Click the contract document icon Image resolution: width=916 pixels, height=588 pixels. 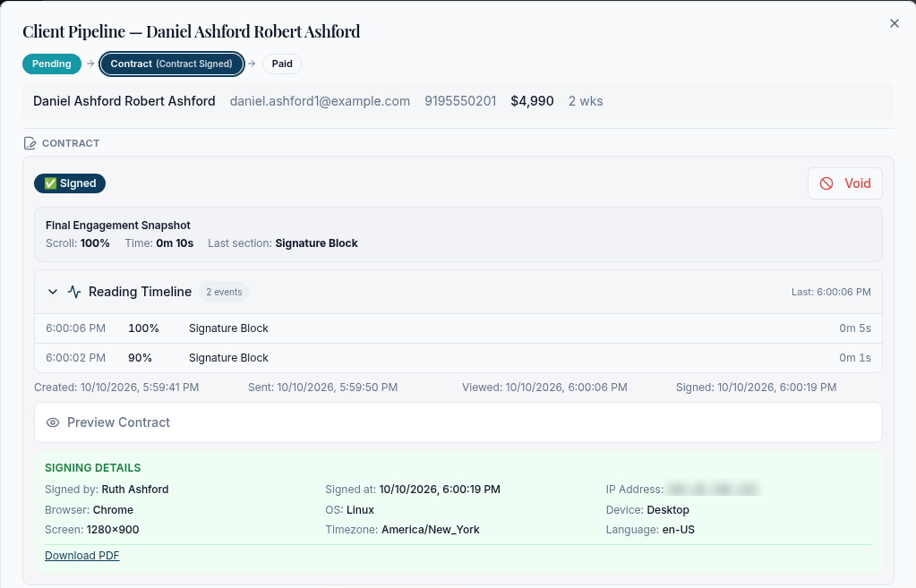[30, 143]
